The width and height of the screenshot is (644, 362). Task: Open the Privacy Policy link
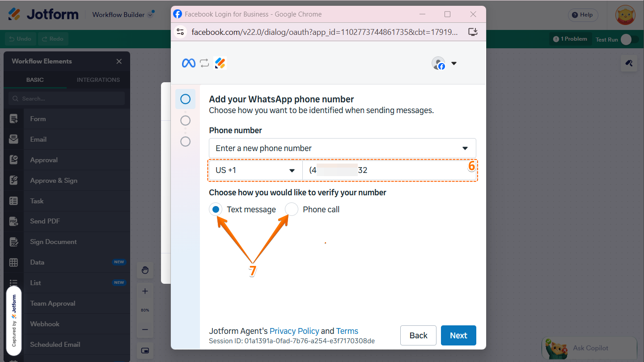294,331
